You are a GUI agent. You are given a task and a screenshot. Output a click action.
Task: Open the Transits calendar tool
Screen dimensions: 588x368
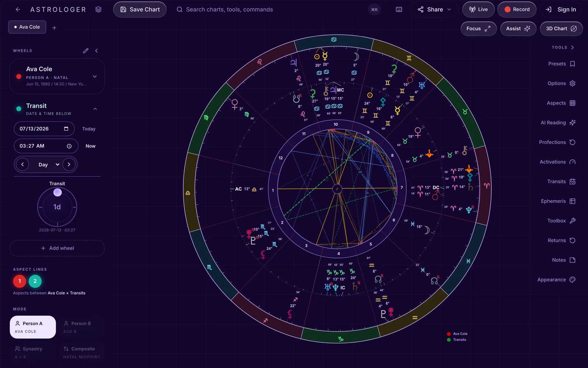click(x=562, y=181)
